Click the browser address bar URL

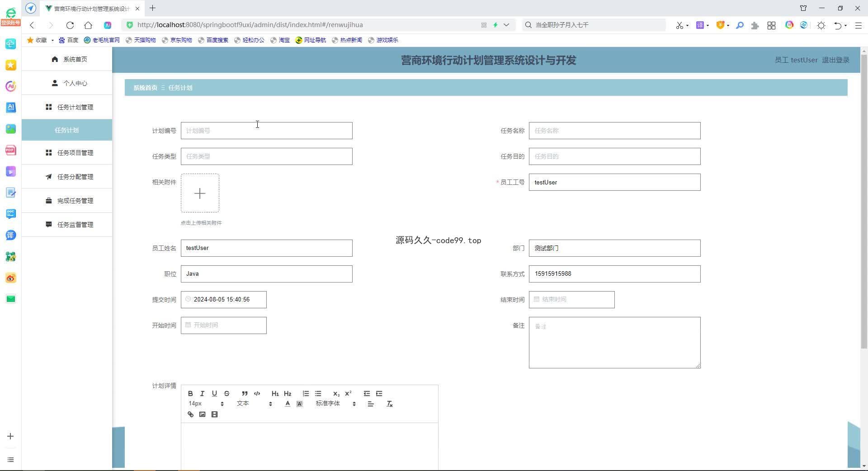[x=250, y=25]
